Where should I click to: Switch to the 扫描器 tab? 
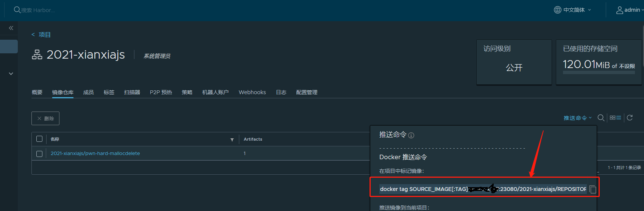pyautogui.click(x=132, y=92)
